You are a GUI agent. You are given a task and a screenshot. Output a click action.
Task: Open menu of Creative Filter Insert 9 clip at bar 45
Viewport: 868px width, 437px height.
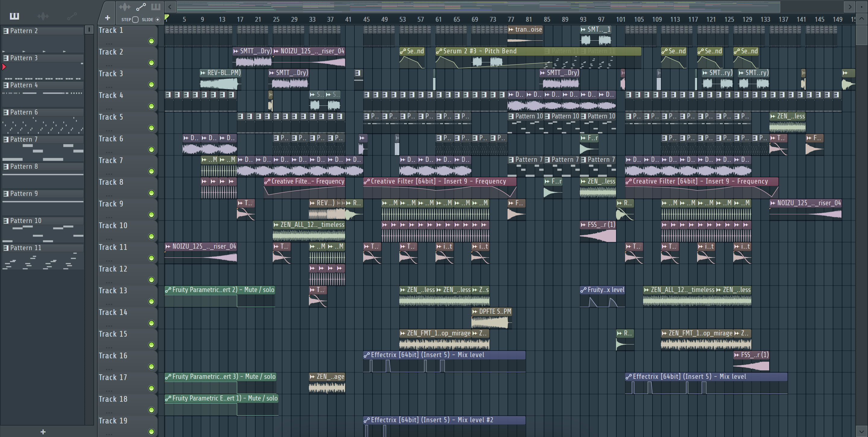pyautogui.click(x=366, y=181)
